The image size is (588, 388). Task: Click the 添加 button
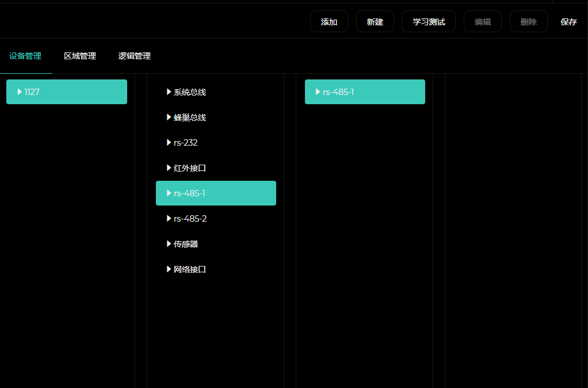tap(329, 22)
